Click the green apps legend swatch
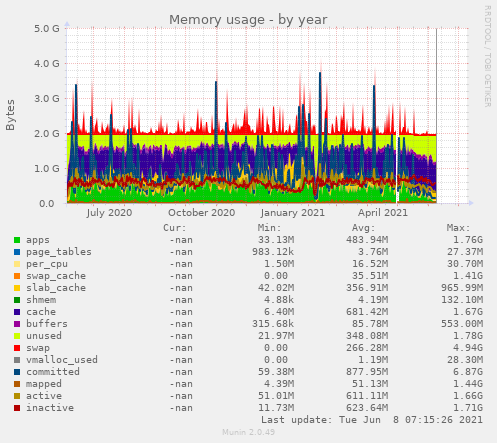Image resolution: width=497 pixels, height=443 pixels. tap(17, 240)
